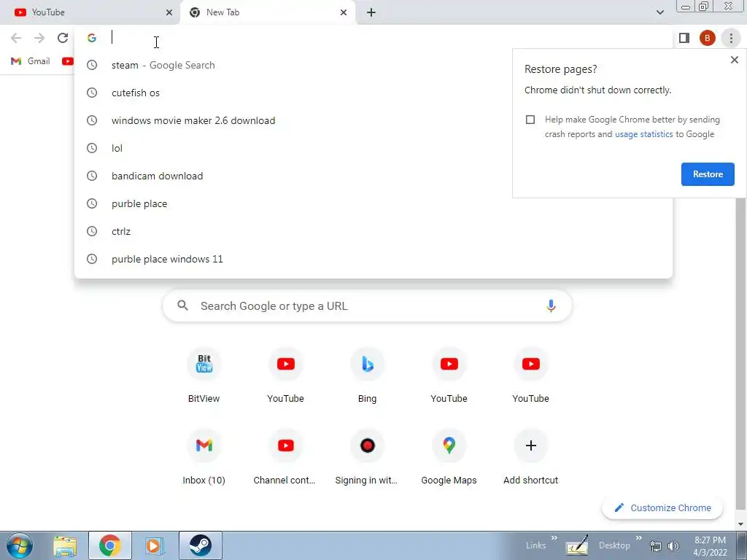The height and width of the screenshot is (560, 747).
Task: Expand the tab search chevron
Action: [x=659, y=12]
